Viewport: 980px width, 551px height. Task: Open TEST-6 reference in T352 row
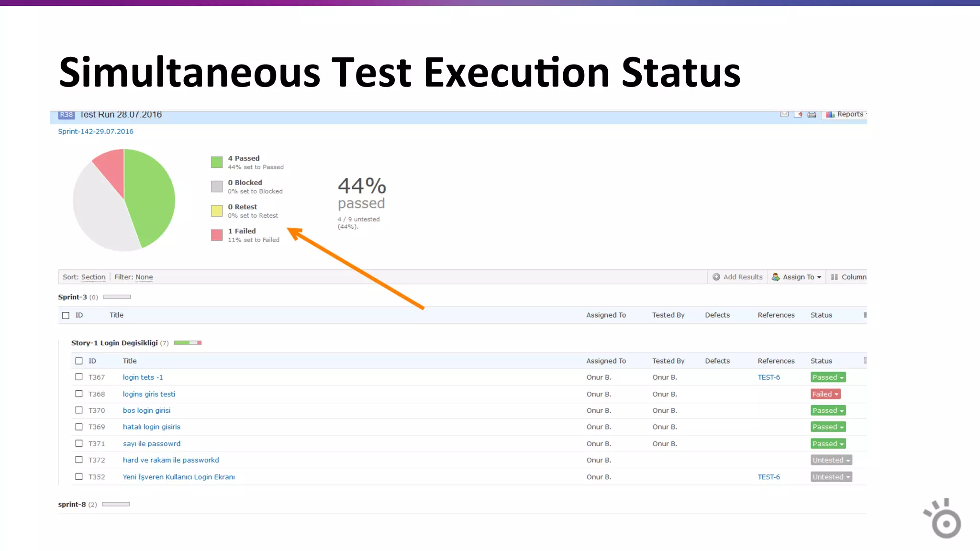(x=768, y=477)
